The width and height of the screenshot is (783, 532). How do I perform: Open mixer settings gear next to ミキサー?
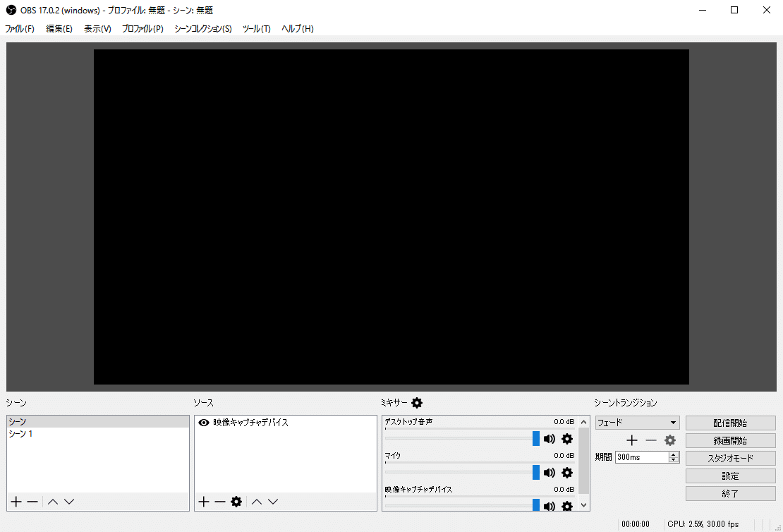(x=417, y=403)
